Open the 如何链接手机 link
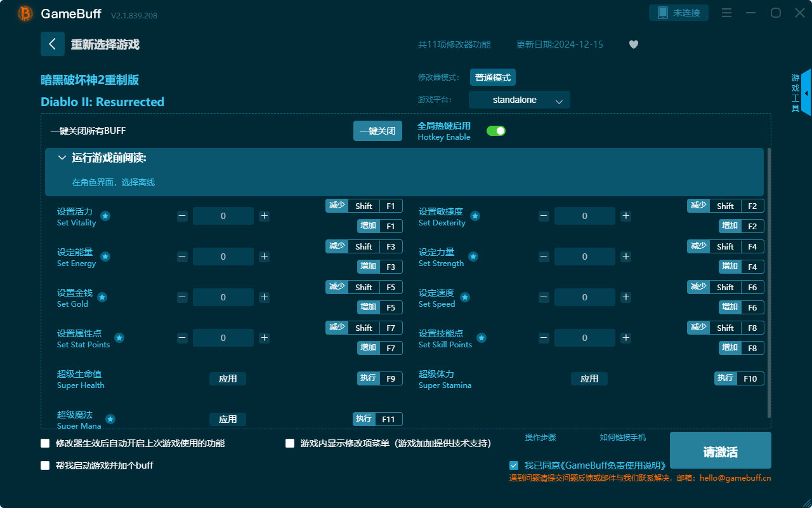Viewport: 812px width, 508px height. (x=623, y=438)
